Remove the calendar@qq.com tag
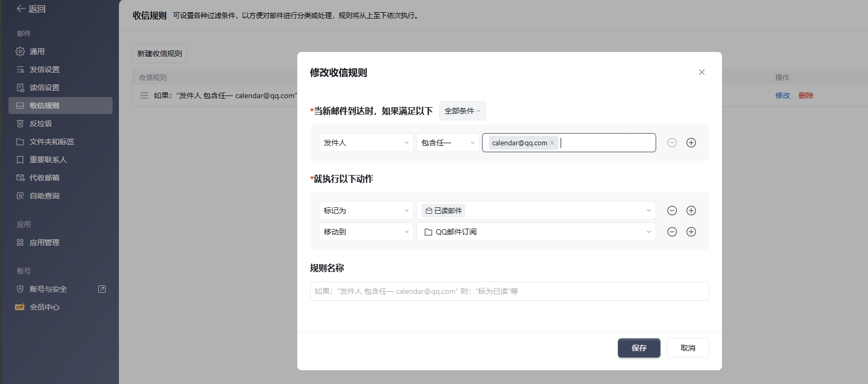The image size is (868, 384). (x=552, y=143)
